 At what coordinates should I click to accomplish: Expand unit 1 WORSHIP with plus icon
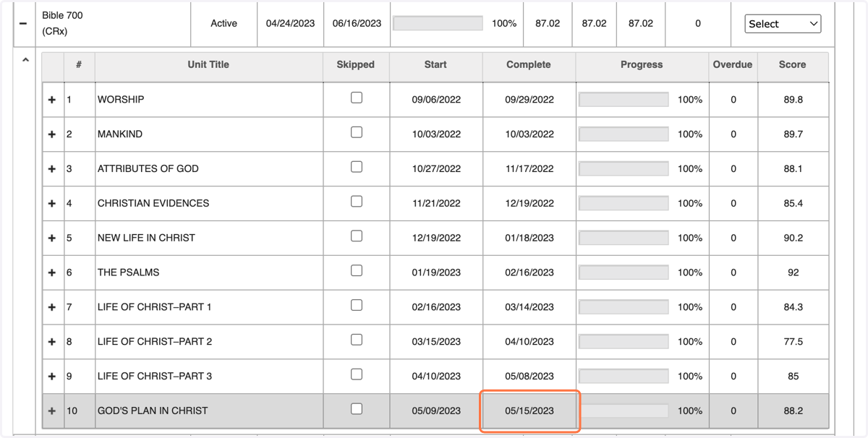click(x=52, y=100)
